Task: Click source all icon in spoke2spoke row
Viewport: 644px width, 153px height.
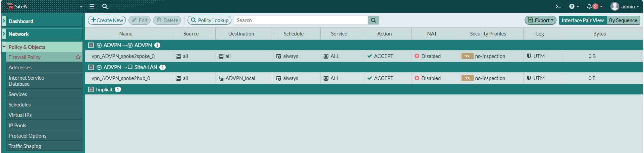Action: click(x=178, y=56)
